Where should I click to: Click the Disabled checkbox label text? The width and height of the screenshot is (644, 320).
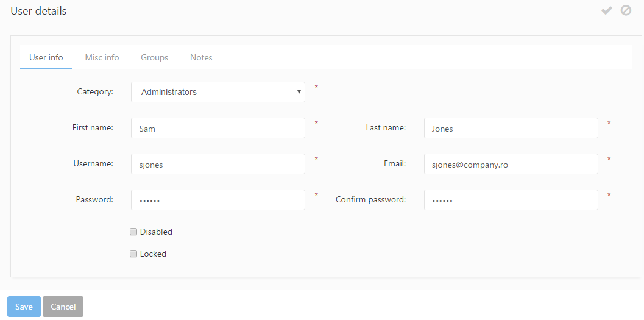(156, 232)
